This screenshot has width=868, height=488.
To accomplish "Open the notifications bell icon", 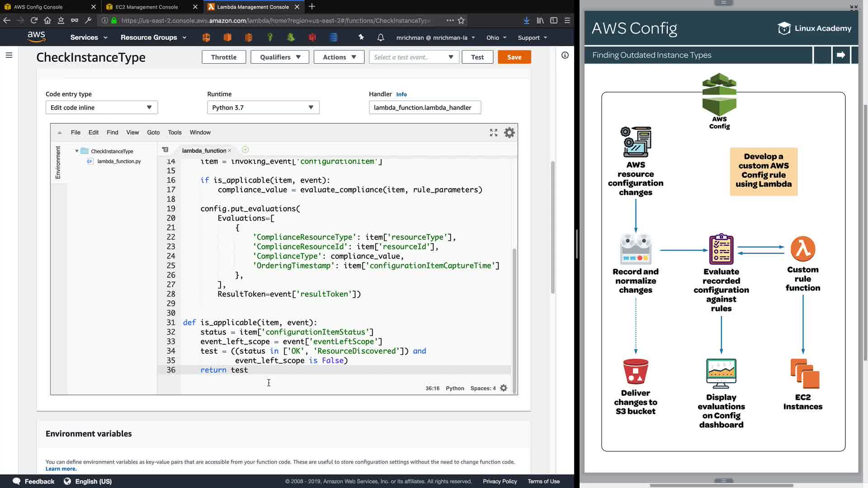I will tap(381, 38).
